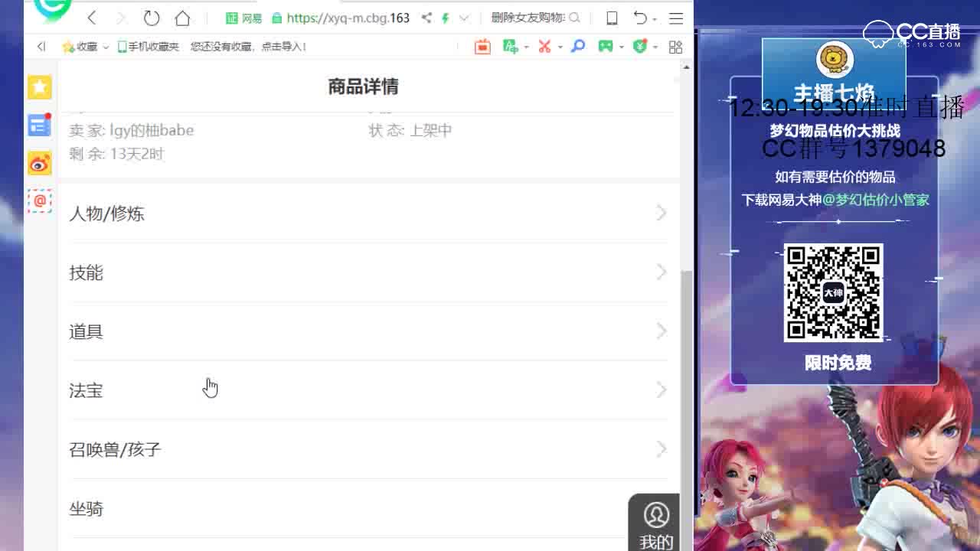Click the 收藏 favorites star button
Viewport: 980px width, 551px height.
[80, 47]
